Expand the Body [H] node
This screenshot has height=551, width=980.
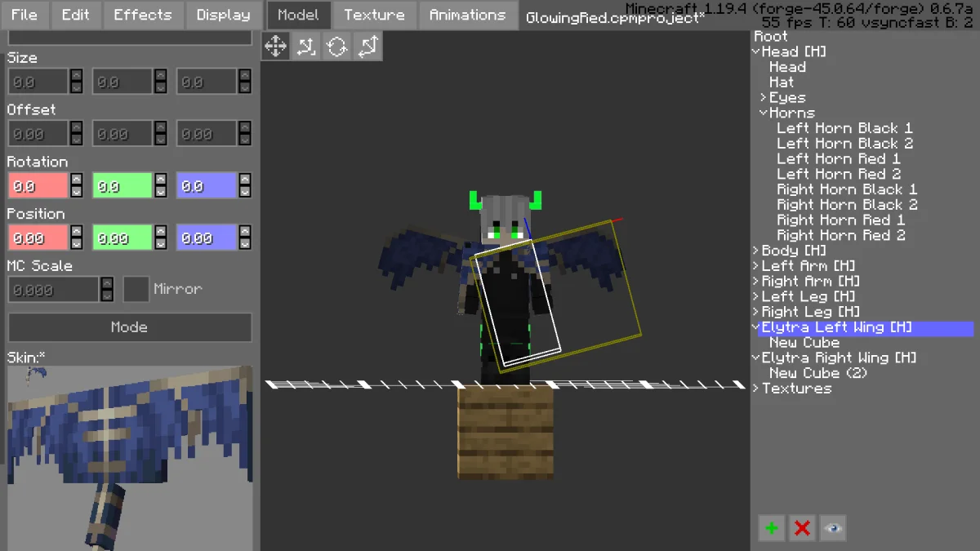756,251
